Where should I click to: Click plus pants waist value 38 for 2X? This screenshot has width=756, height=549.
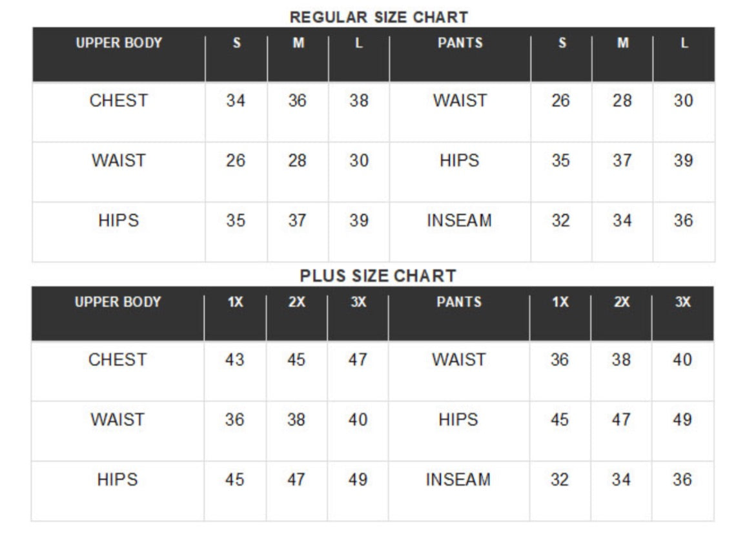pos(621,360)
